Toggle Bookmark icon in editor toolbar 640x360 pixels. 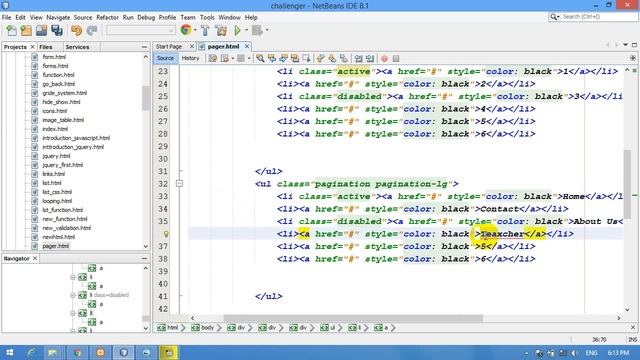point(344,58)
